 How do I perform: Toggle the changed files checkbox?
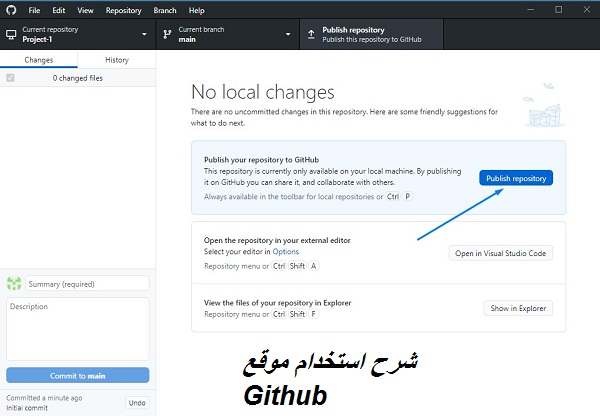pyautogui.click(x=10, y=78)
